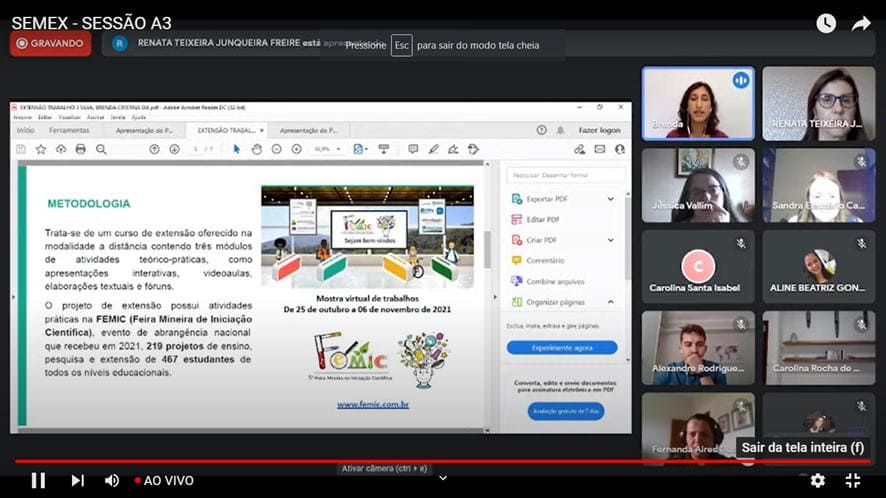Click the page number field
The width and height of the screenshot is (886, 498).
click(196, 149)
